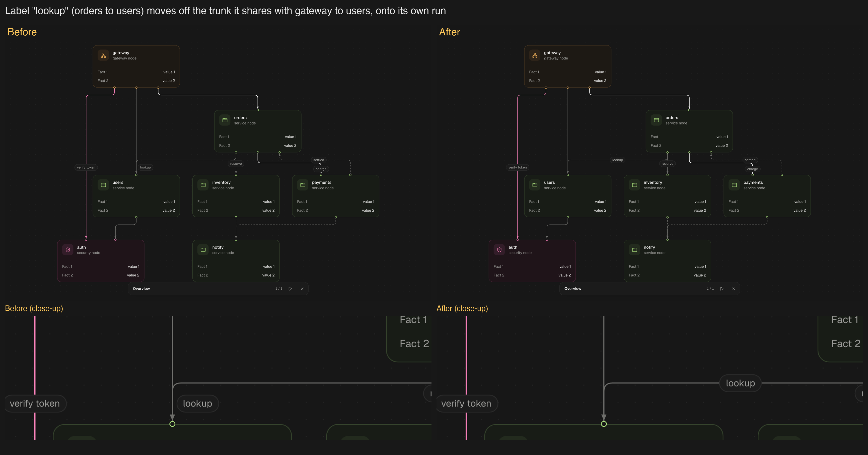868x455 pixels.
Task: Play the Overview tour in After panel
Action: (x=722, y=289)
